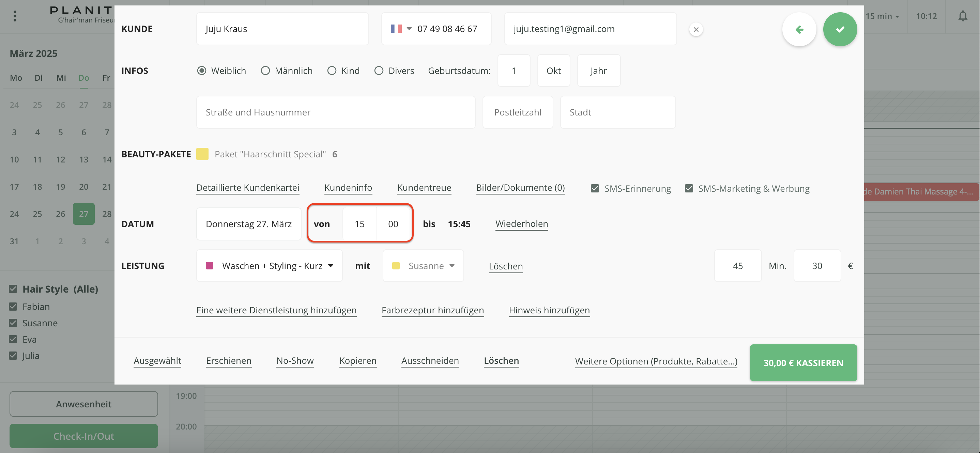Click the French flag country selector
The image size is (980, 453).
point(401,29)
